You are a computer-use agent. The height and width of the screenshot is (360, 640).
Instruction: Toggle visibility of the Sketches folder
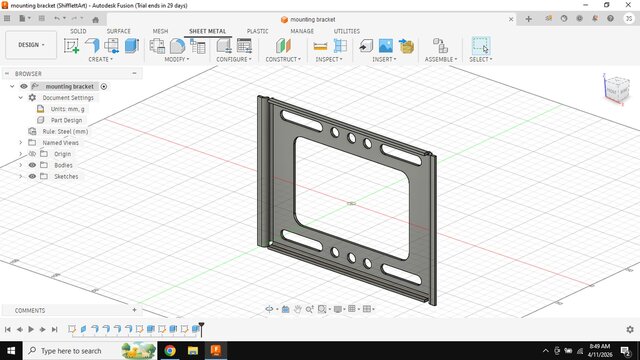[32, 176]
